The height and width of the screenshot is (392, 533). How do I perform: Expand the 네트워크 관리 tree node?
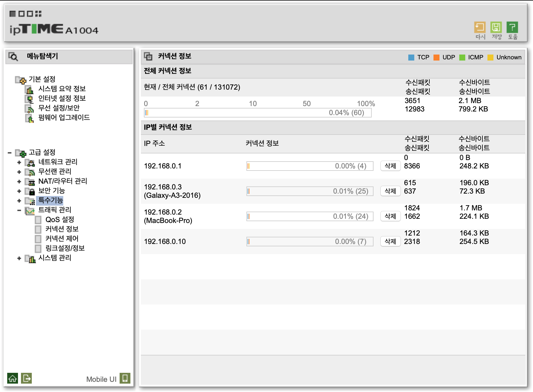[x=19, y=162]
